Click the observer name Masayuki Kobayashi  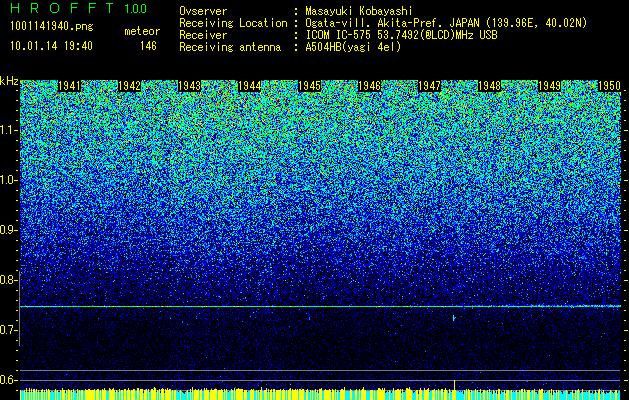tap(358, 11)
